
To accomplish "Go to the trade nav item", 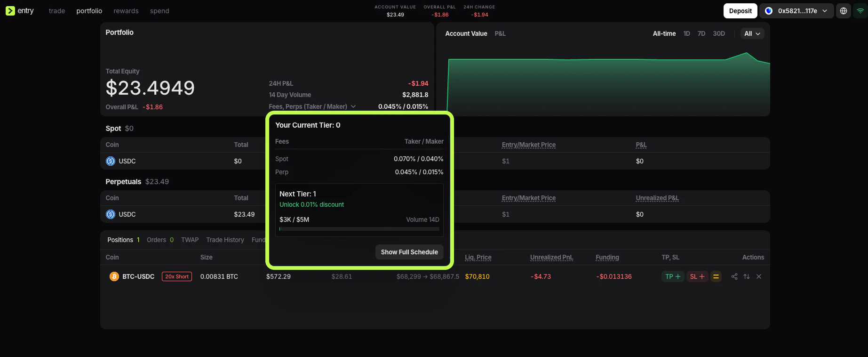I will point(57,11).
